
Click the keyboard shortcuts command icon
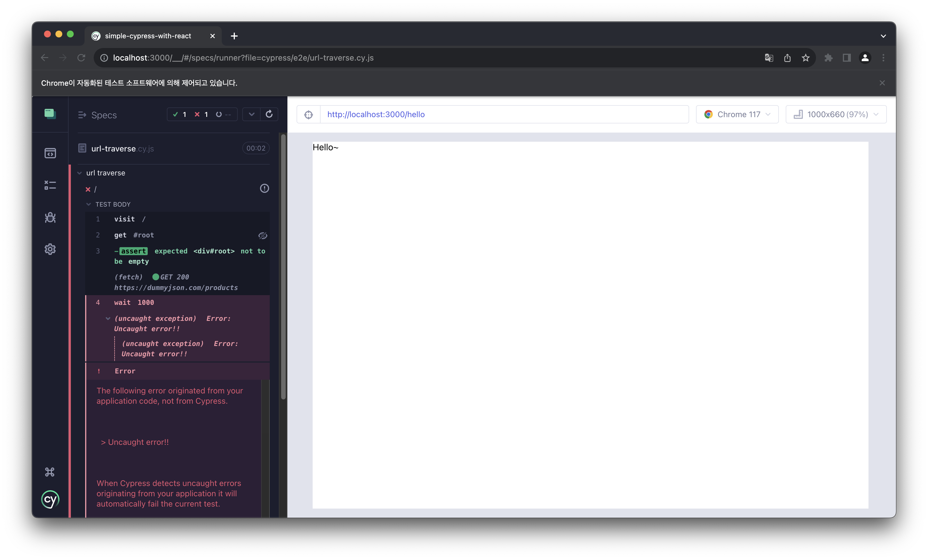pos(50,472)
